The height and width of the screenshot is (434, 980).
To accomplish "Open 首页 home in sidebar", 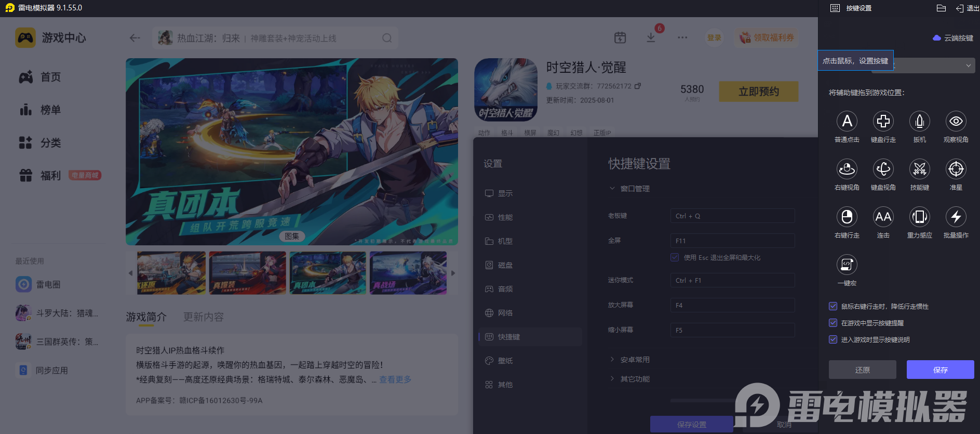I will click(x=40, y=77).
